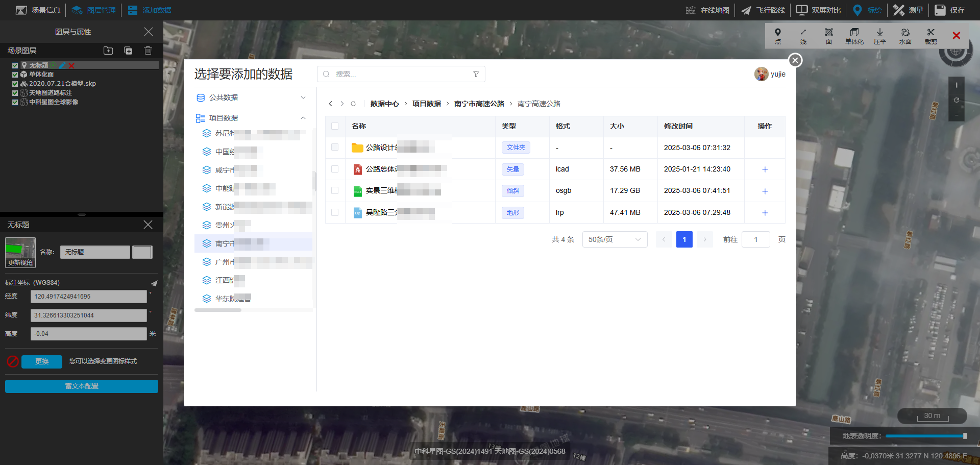Click 更新视角 on the thumbnail

coord(20,263)
